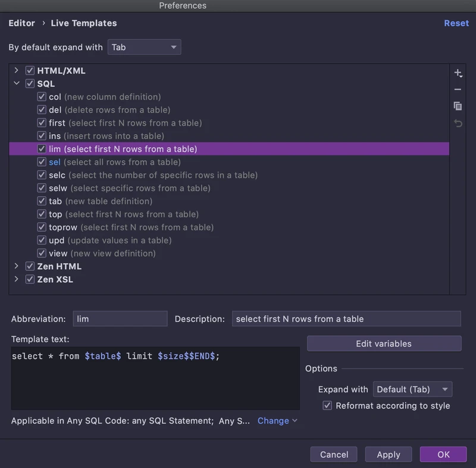Expand the HTML/XML group
The width and height of the screenshot is (476, 468).
17,70
